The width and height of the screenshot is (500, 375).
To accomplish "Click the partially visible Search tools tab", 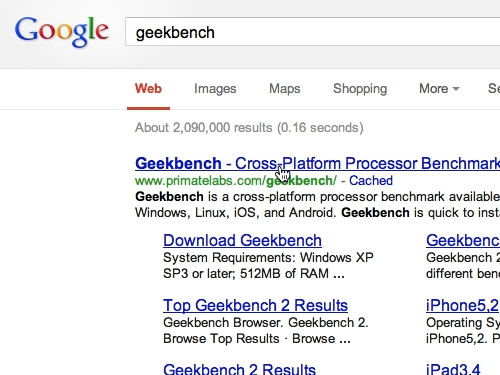I will [494, 89].
